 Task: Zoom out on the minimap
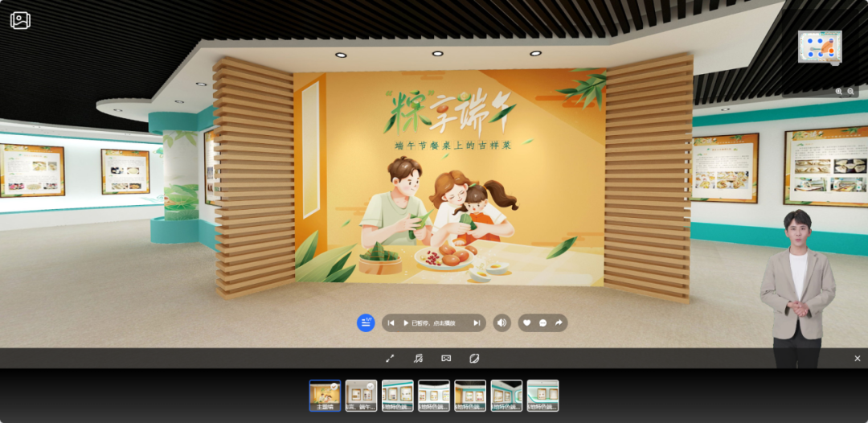pyautogui.click(x=851, y=92)
